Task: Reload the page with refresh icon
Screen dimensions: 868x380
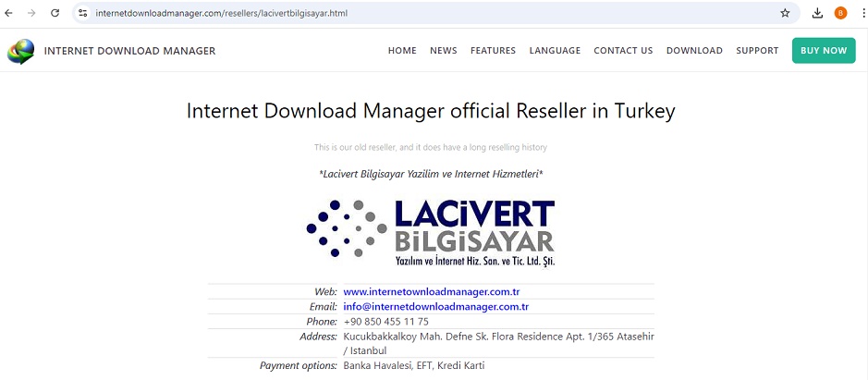Action: pyautogui.click(x=55, y=13)
